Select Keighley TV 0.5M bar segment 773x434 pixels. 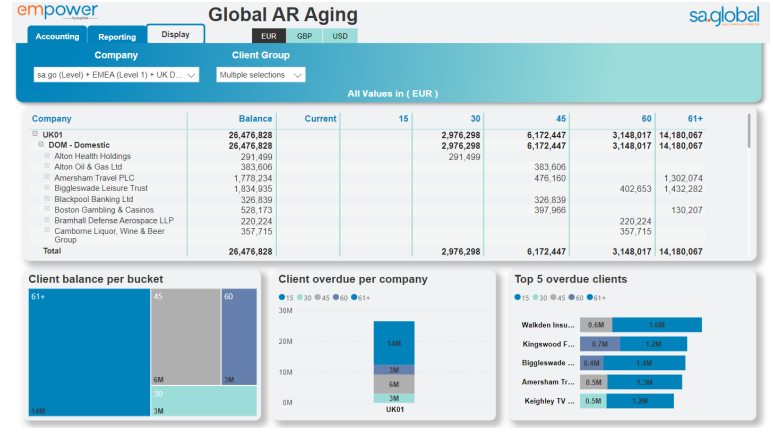point(593,401)
